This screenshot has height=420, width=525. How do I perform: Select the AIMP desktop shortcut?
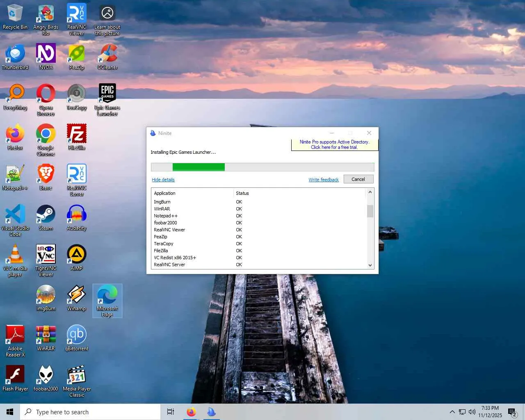77,258
